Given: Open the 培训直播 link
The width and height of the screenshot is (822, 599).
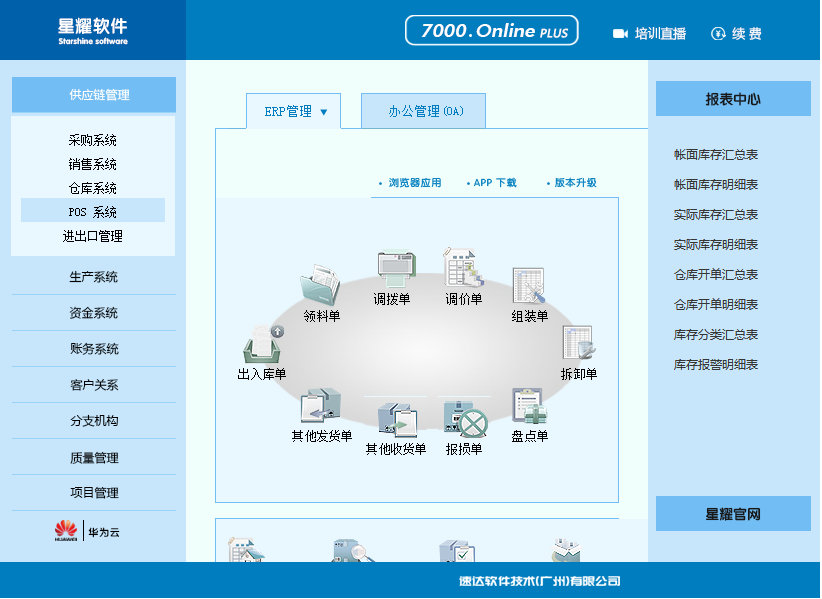Looking at the screenshot, I should (660, 34).
